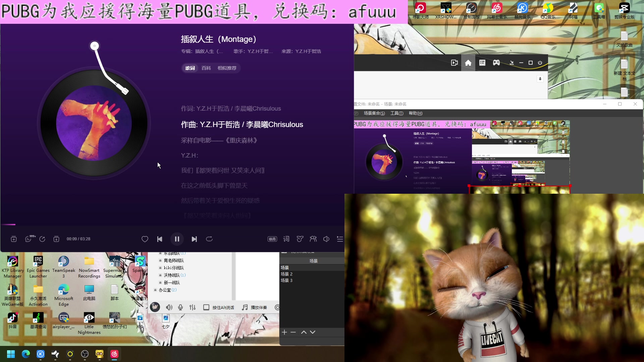The width and height of the screenshot is (644, 362).
Task: Share the song using the share icon
Action: pyautogui.click(x=42, y=239)
